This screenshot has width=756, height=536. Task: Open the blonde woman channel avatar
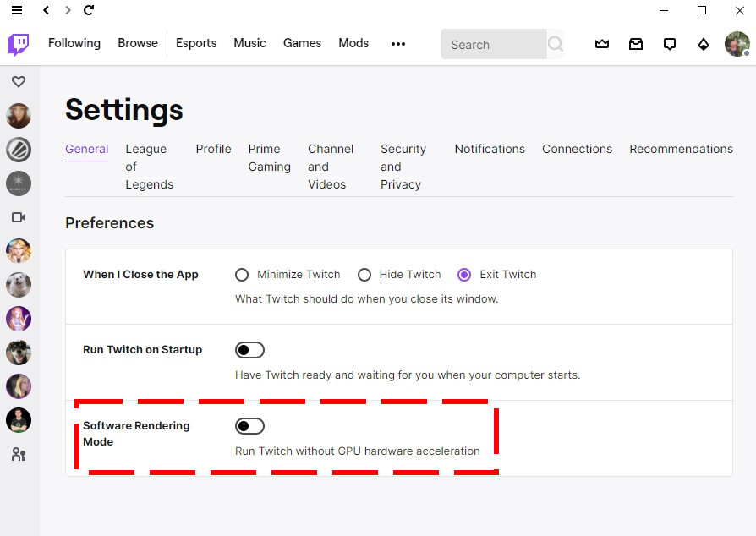tap(19, 386)
